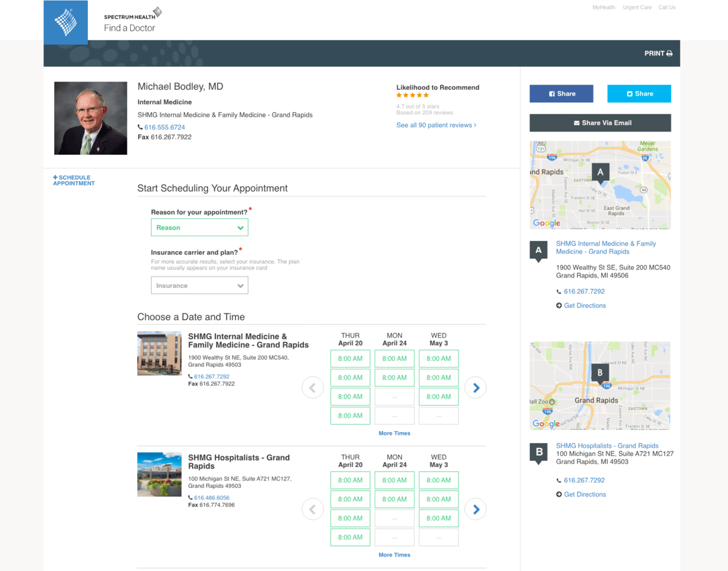Click phone 616.267.7292 in Internal Medicine schedule card
This screenshot has height=571, width=728.
click(211, 377)
